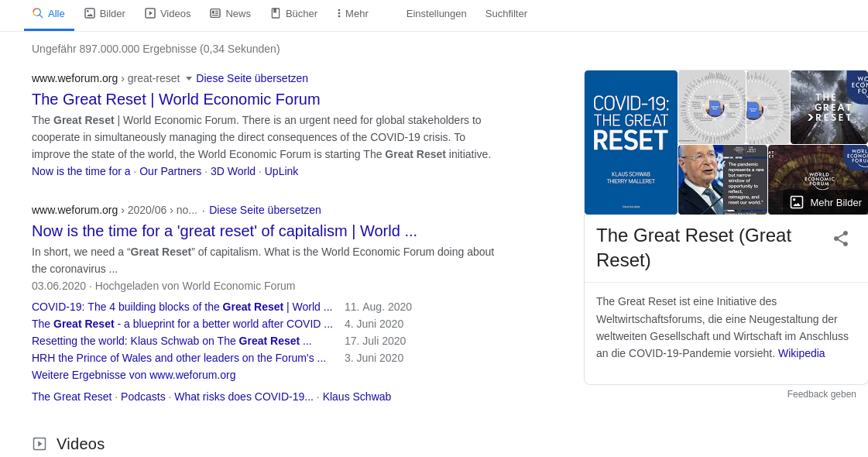Open the 'UpLink' sitelink
Screen dimensions: 868x457
pyautogui.click(x=281, y=171)
